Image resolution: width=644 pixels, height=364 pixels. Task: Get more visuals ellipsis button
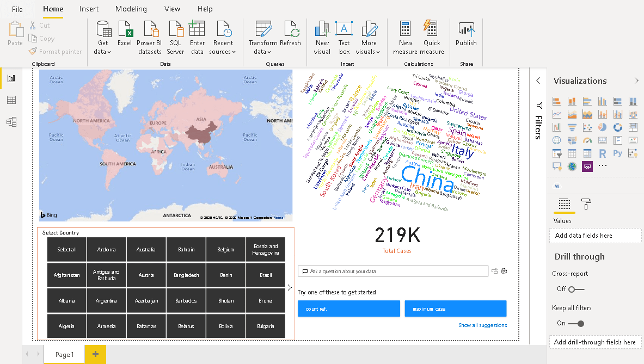coord(603,166)
